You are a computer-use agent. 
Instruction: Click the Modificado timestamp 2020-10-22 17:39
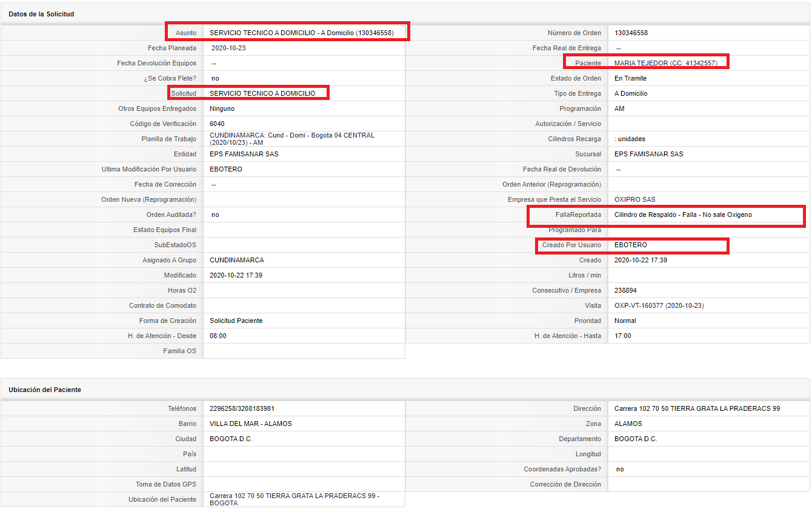tap(236, 275)
